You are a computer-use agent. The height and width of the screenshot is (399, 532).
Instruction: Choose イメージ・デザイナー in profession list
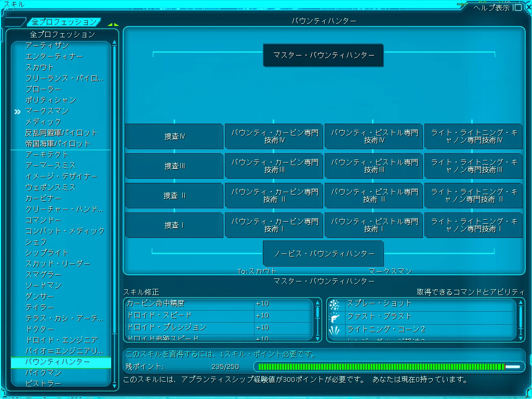pyautogui.click(x=61, y=177)
